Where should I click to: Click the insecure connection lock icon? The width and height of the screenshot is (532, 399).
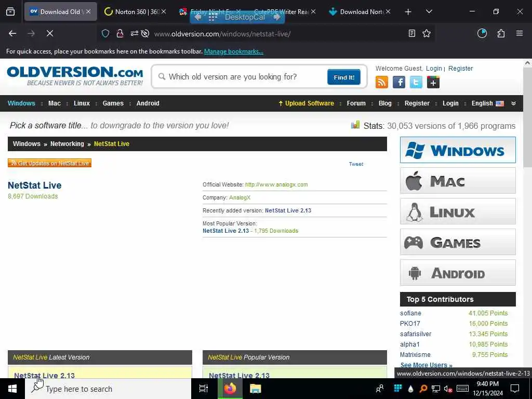click(x=120, y=33)
